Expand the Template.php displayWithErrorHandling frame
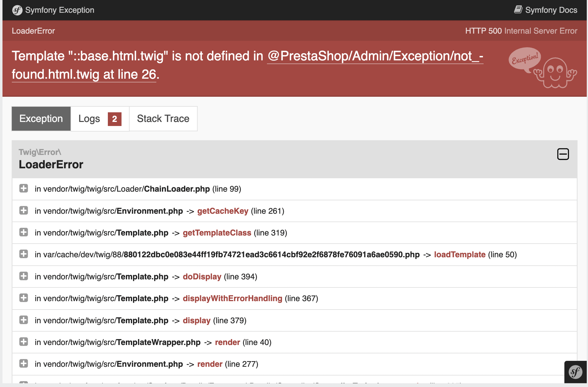Viewport: 588px width, 387px height. point(23,298)
